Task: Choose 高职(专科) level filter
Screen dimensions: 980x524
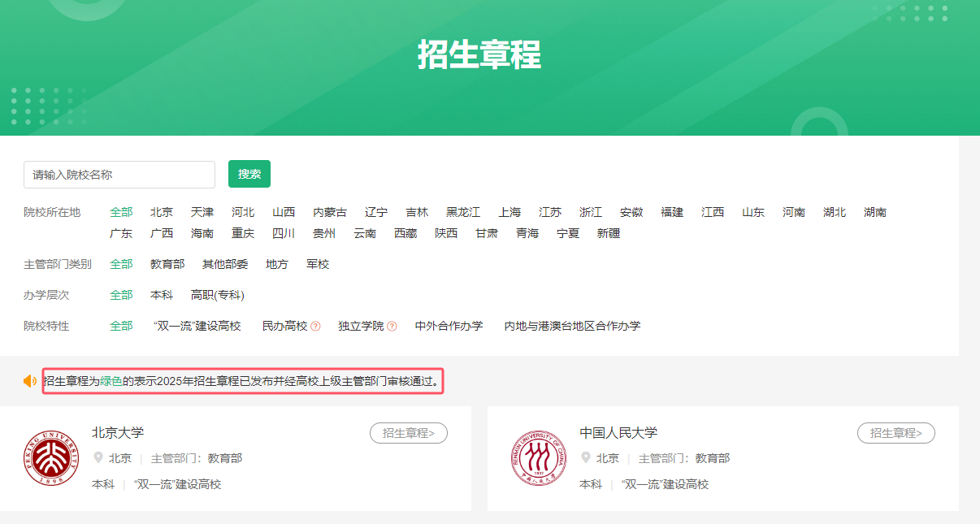Action: coord(218,295)
